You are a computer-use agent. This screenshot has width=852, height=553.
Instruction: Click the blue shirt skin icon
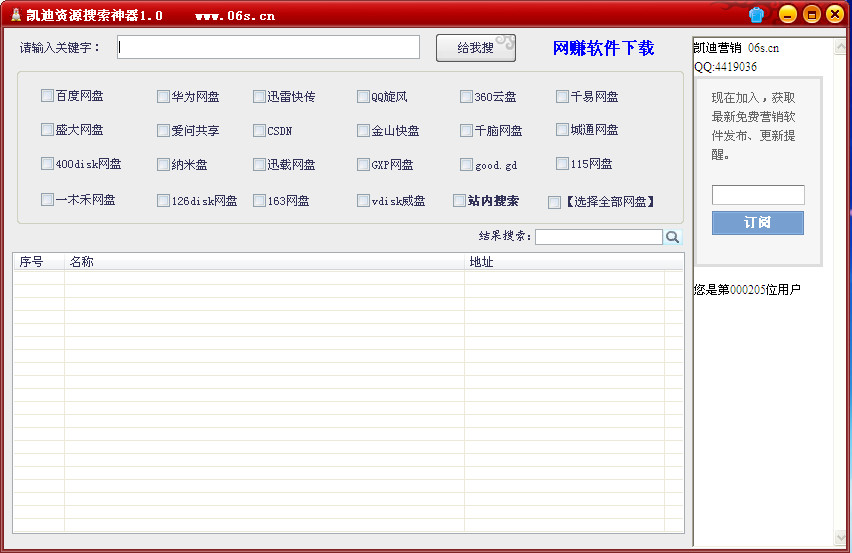click(x=756, y=15)
